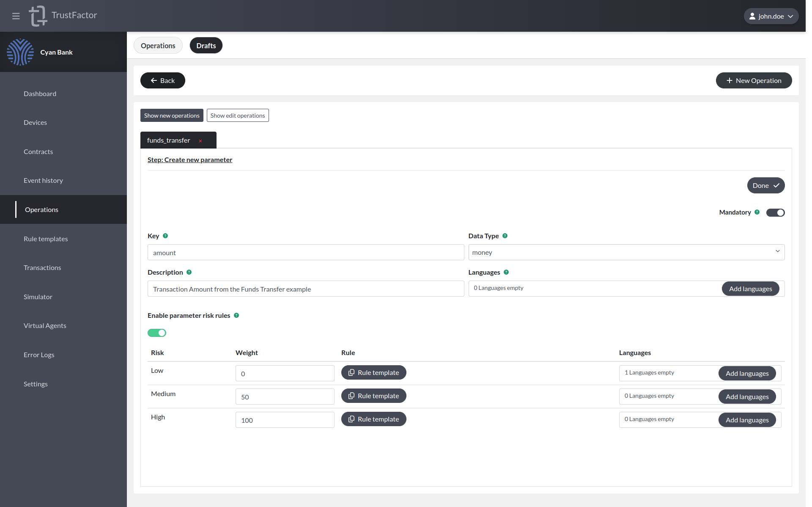Click the Cyan Bank logo
This screenshot has width=812, height=507.
(x=20, y=52)
